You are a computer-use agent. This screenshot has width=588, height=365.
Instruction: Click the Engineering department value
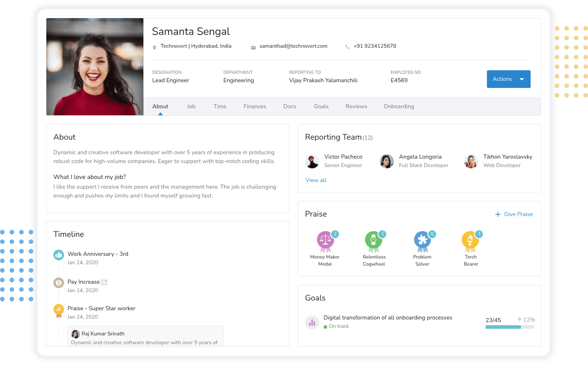click(239, 80)
